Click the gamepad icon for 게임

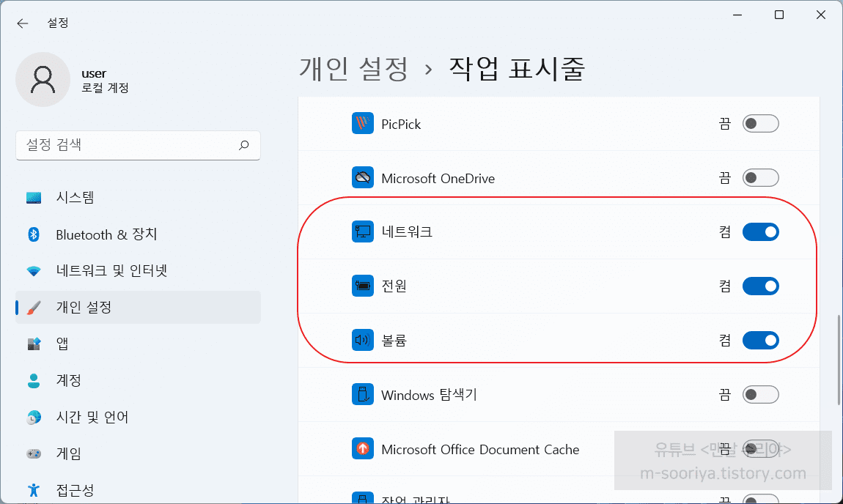tap(34, 453)
